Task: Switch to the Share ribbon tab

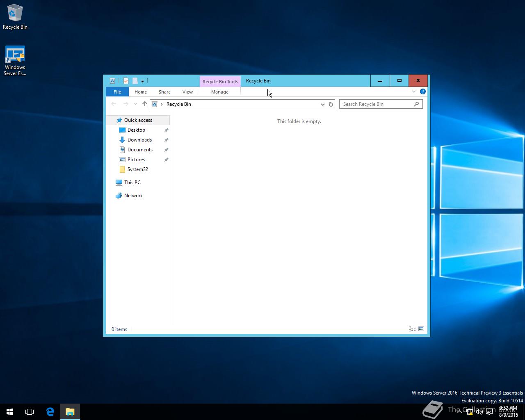Action: point(164,92)
